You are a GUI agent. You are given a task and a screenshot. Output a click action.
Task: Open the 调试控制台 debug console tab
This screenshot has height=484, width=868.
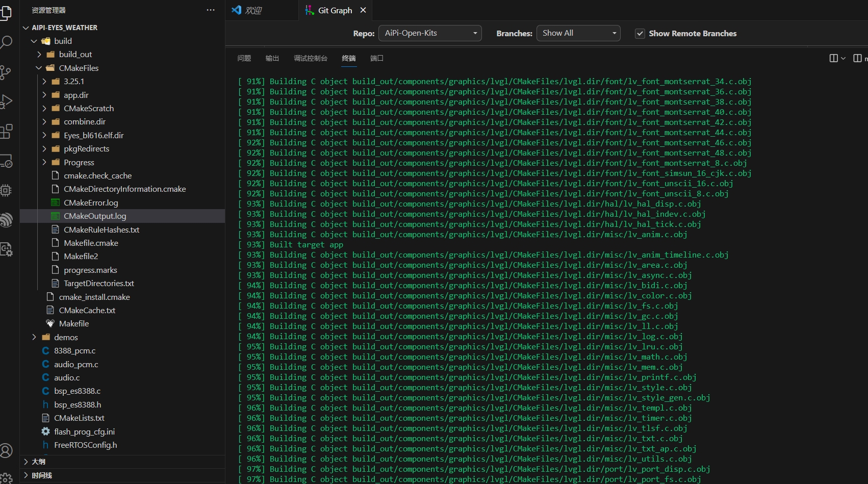point(311,58)
